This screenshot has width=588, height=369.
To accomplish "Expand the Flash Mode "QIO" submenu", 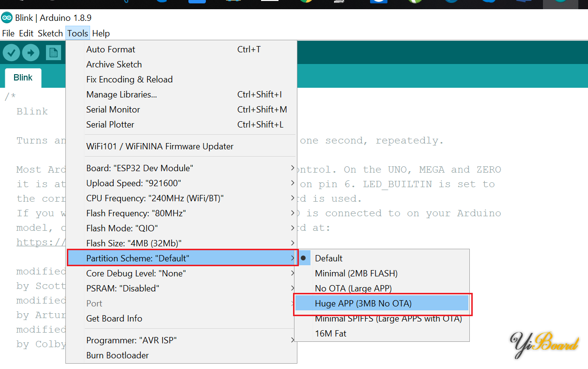I will (x=122, y=228).
